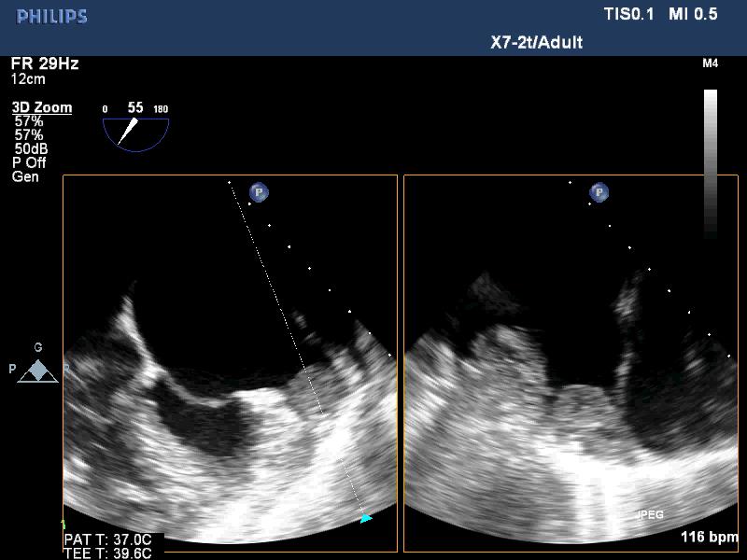747x560 pixels.
Task: Click the 116 bpm heart rate readout
Action: point(709,538)
